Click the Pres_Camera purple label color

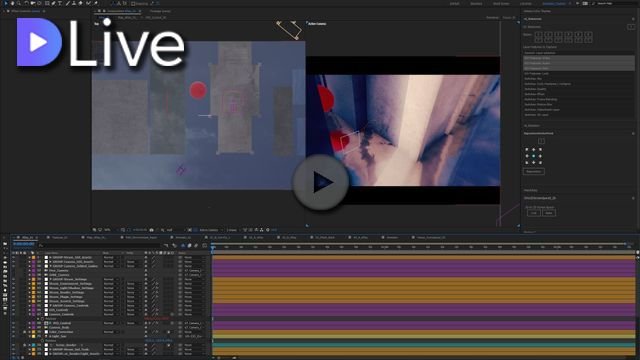pyautogui.click(x=33, y=270)
